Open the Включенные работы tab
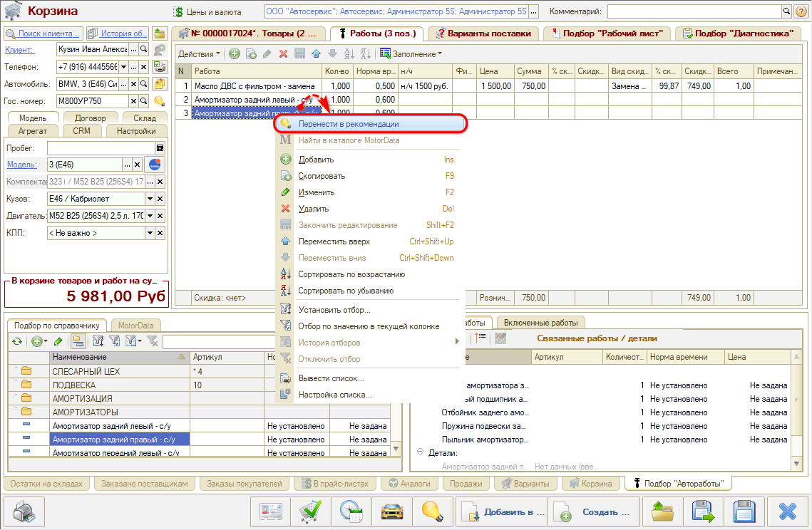This screenshot has width=812, height=530. tap(540, 323)
